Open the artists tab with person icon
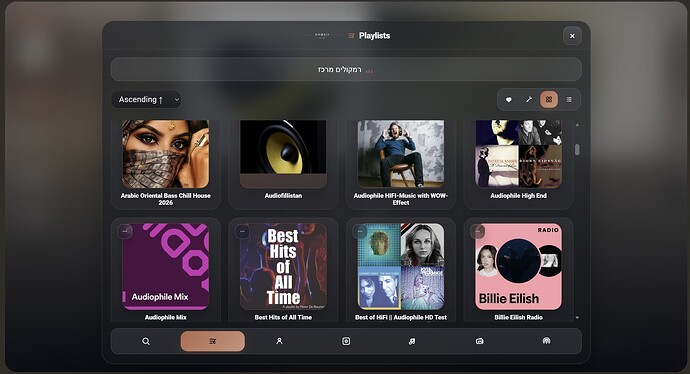 click(x=279, y=341)
